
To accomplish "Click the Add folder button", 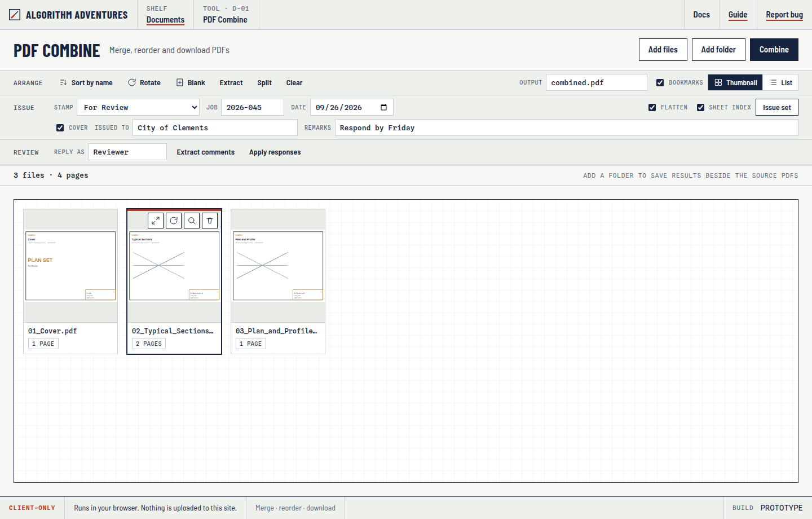I will click(x=718, y=50).
